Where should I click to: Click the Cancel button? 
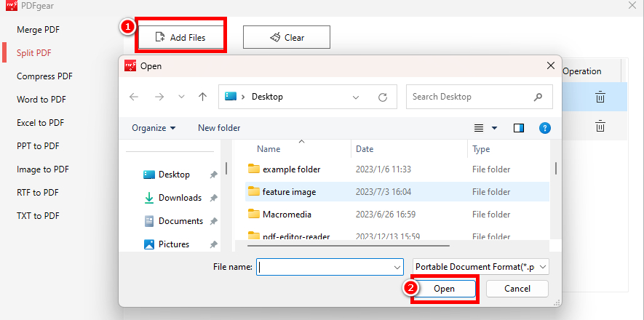coord(517,289)
